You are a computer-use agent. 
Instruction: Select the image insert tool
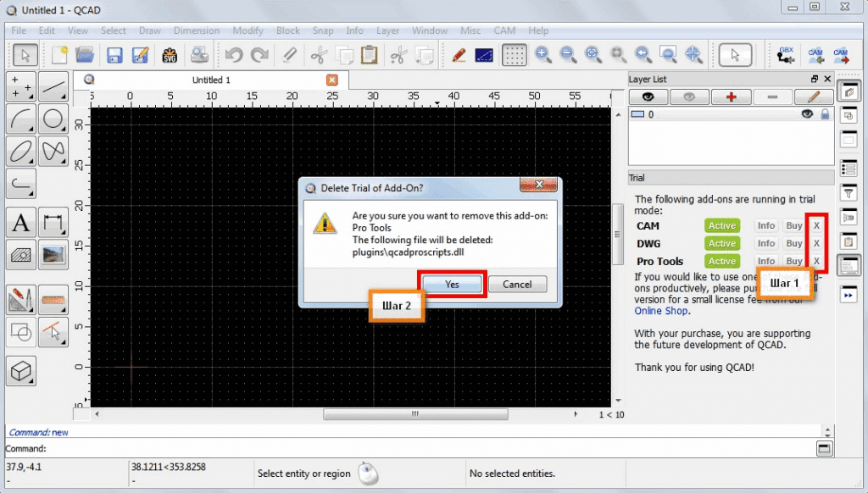click(x=53, y=255)
